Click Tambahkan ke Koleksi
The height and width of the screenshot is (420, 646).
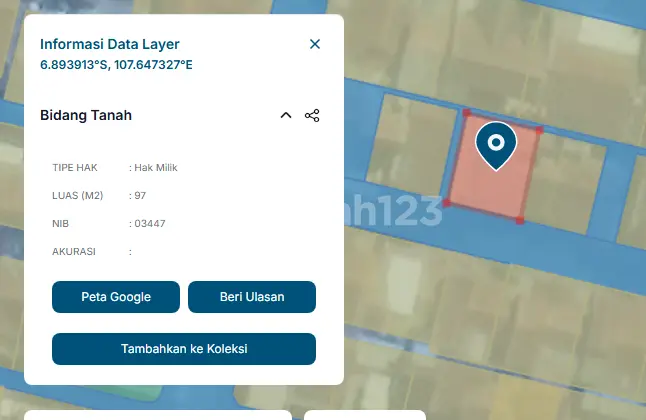pos(184,349)
